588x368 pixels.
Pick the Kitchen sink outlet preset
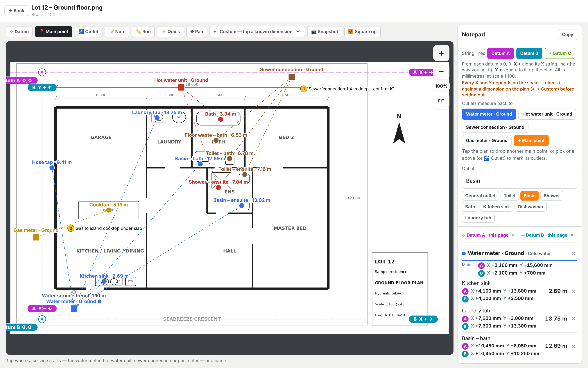pos(496,207)
